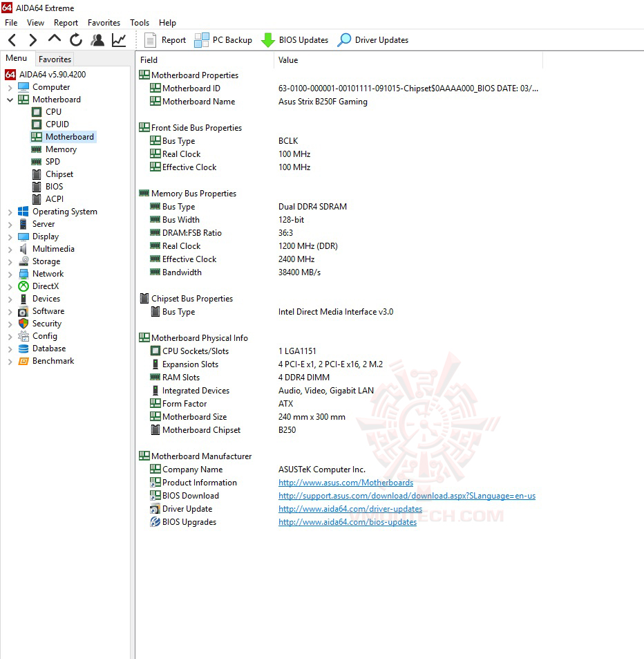Select the Company Name row
Image resolution: width=644 pixels, height=659 pixels.
click(339, 470)
